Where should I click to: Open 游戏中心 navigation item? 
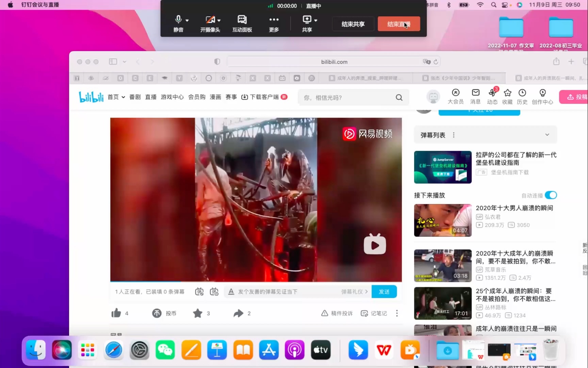pos(172,97)
